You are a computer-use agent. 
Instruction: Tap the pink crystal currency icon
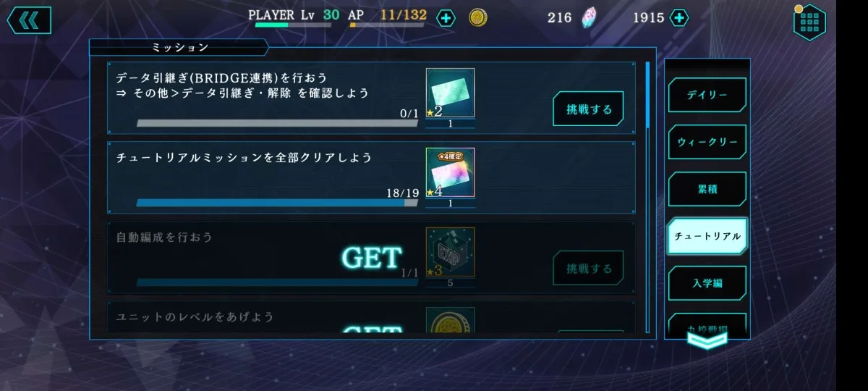590,17
